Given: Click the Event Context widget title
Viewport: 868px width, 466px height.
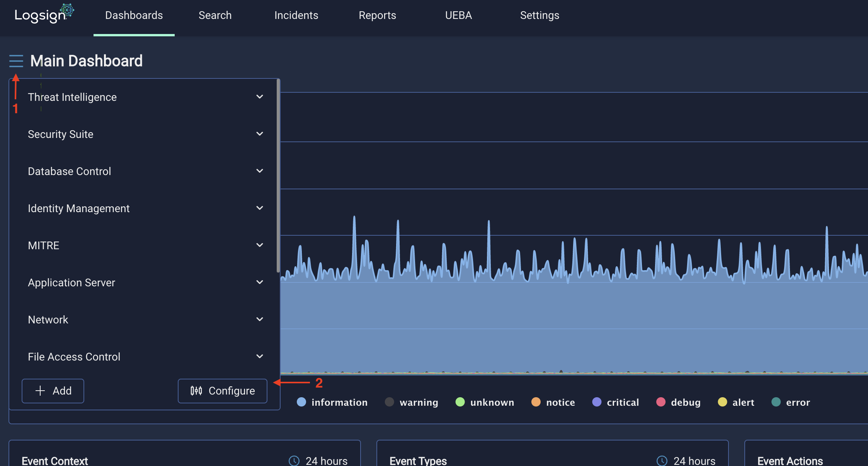Looking at the screenshot, I should pyautogui.click(x=55, y=461).
